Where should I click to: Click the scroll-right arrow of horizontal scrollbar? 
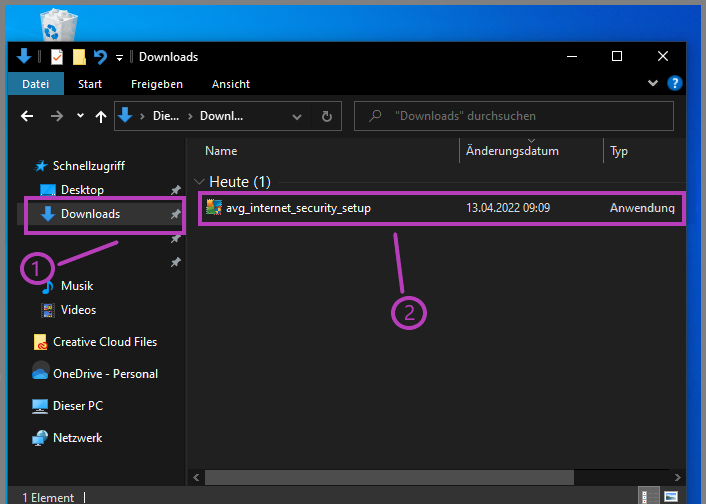pos(678,477)
